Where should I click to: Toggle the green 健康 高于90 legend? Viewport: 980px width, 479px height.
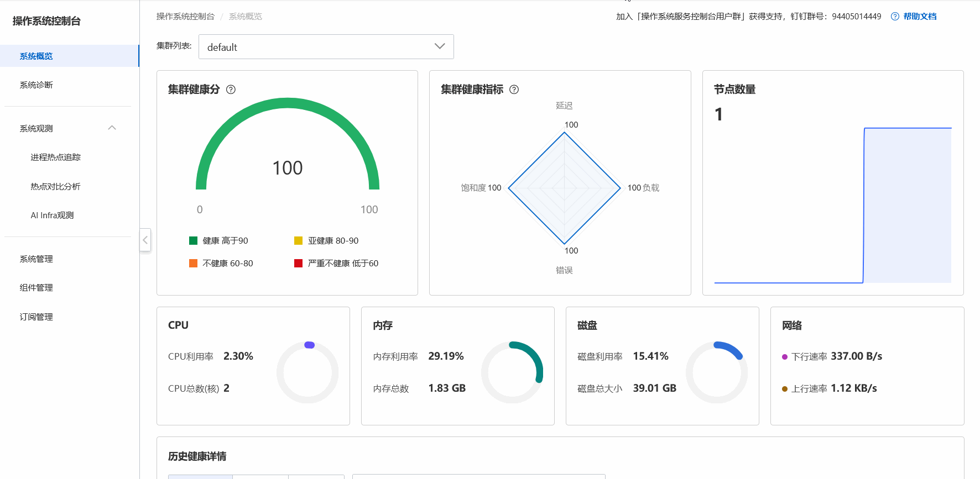(218, 240)
